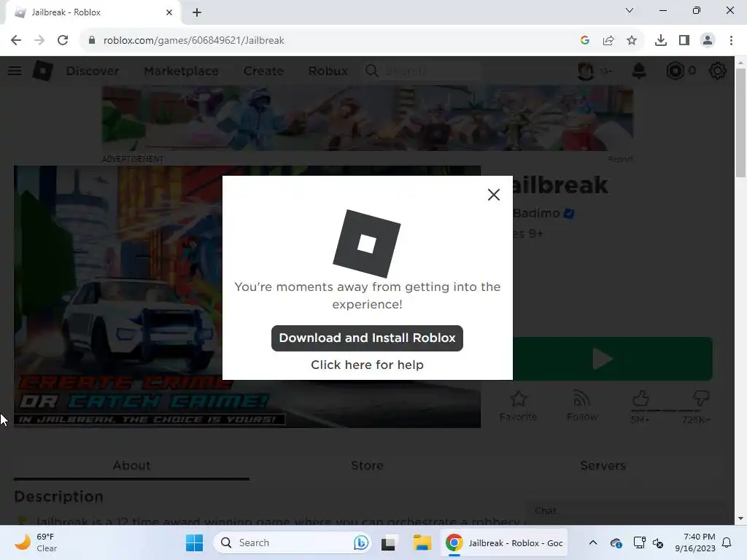This screenshot has width=747, height=560.
Task: Open Google icon in address bar
Action: pos(584,41)
